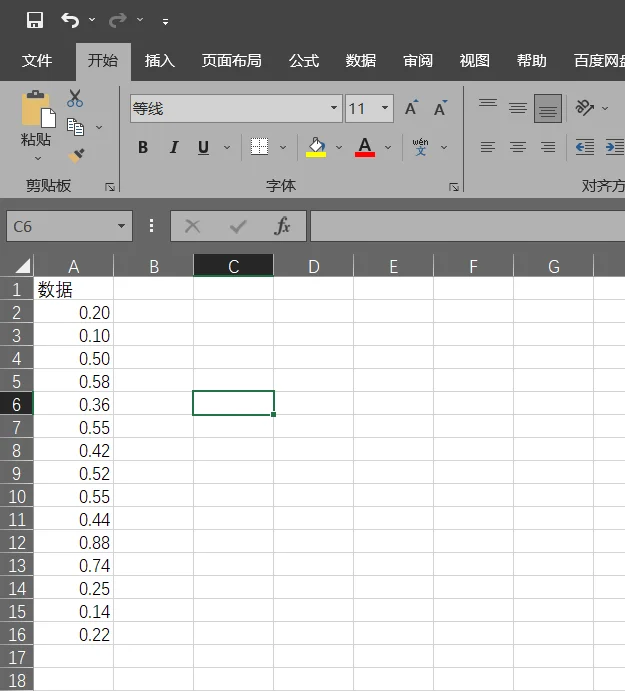The width and height of the screenshot is (625, 691).
Task: Open the Name Box dropdown arrow
Action: pyautogui.click(x=121, y=226)
